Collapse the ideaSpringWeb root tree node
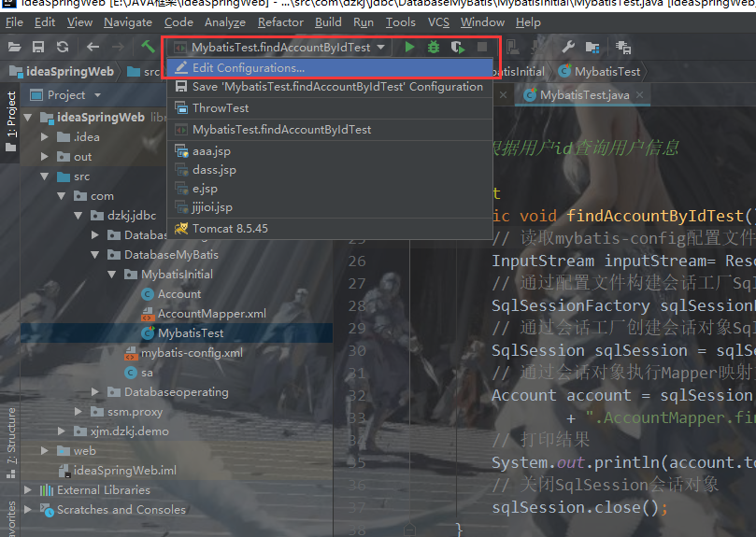This screenshot has height=537, width=756. pos(27,117)
